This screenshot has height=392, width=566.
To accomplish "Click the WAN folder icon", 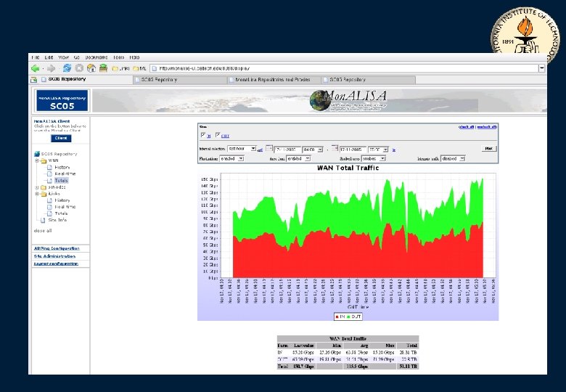I will tap(44, 160).
